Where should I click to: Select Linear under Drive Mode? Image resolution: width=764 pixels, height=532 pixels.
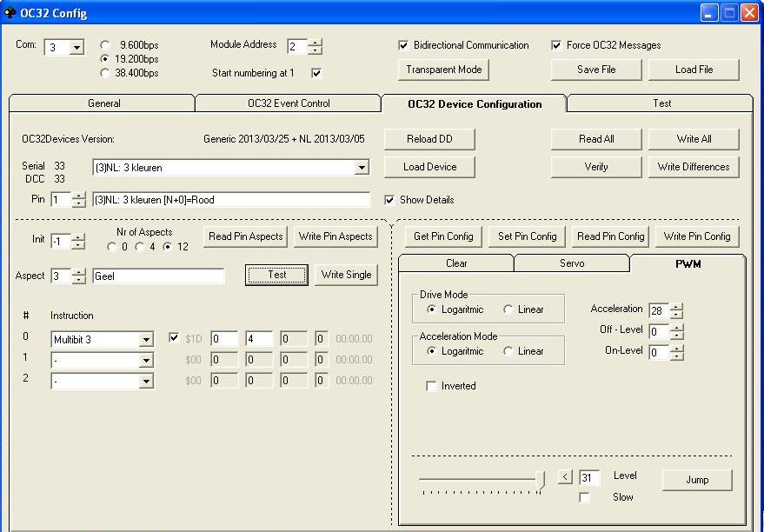[508, 309]
